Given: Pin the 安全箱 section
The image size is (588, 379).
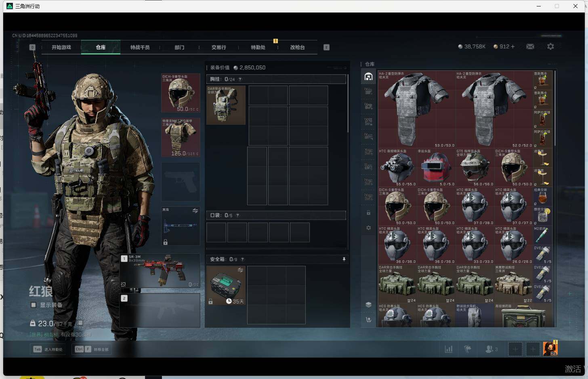Looking at the screenshot, I should (344, 259).
